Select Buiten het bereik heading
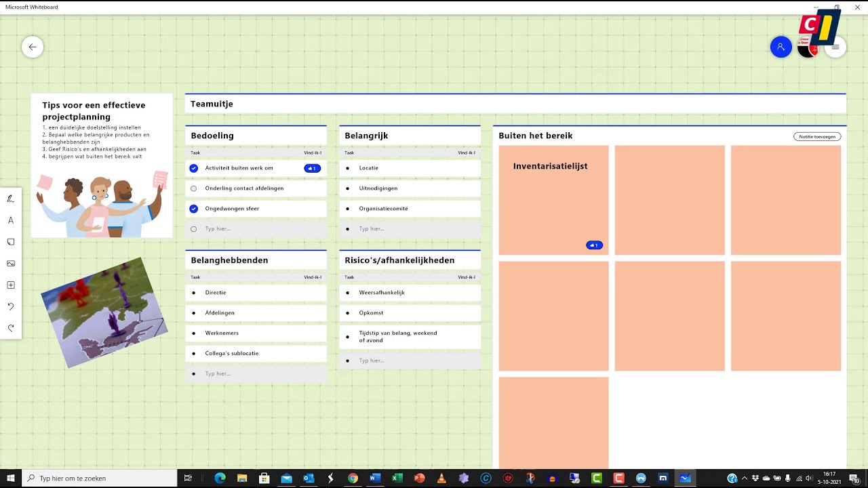This screenshot has height=488, width=868. tap(536, 136)
